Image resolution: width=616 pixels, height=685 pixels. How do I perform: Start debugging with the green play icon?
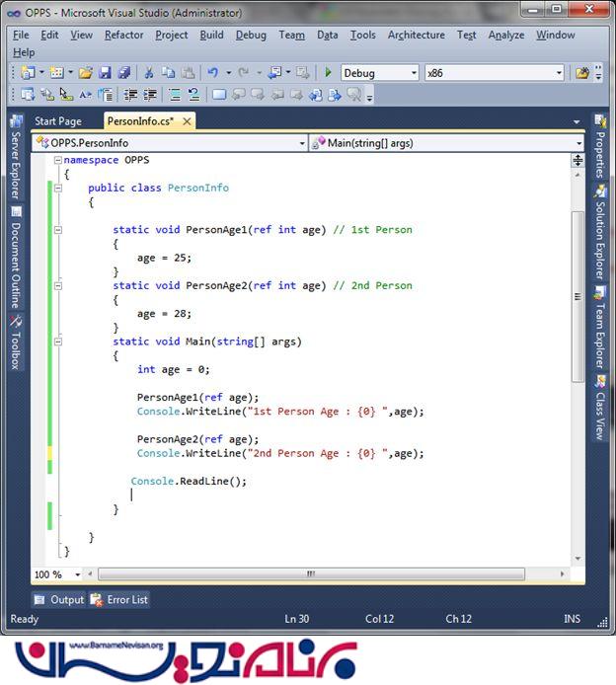pos(329,73)
